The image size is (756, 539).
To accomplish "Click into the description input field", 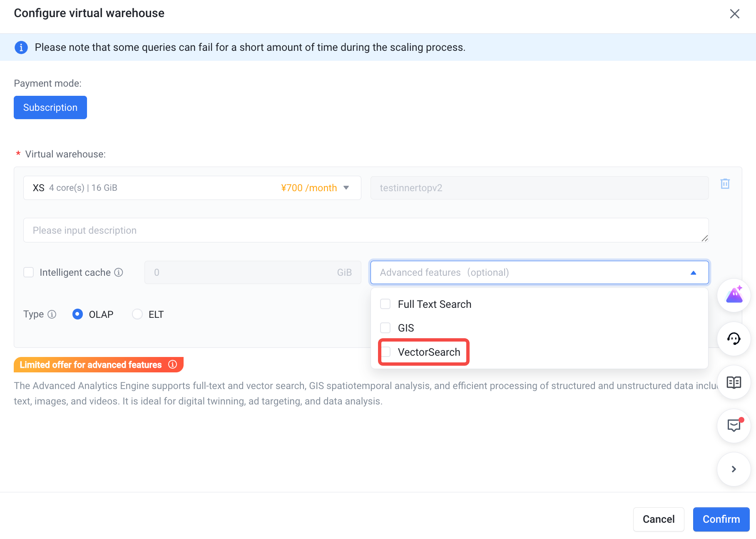I will [366, 230].
